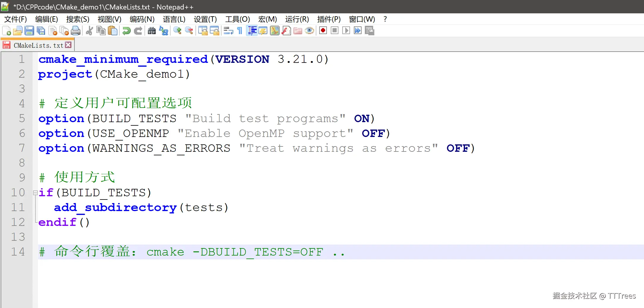Viewport: 644px width, 308px height.
Task: Click the ON value on line 5
Action: 362,119
